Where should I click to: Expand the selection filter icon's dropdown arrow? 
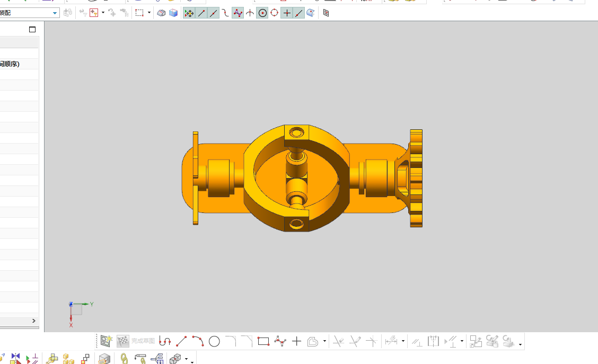103,13
